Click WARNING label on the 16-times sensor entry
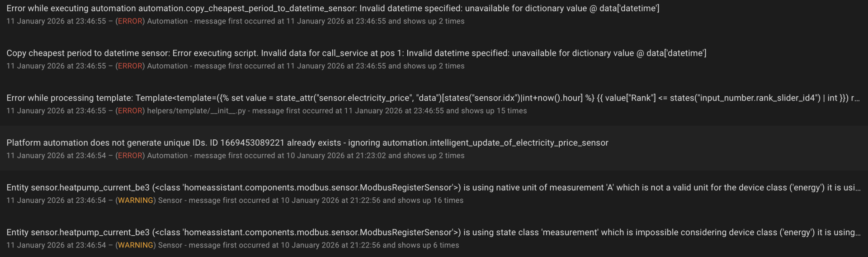 (136, 200)
